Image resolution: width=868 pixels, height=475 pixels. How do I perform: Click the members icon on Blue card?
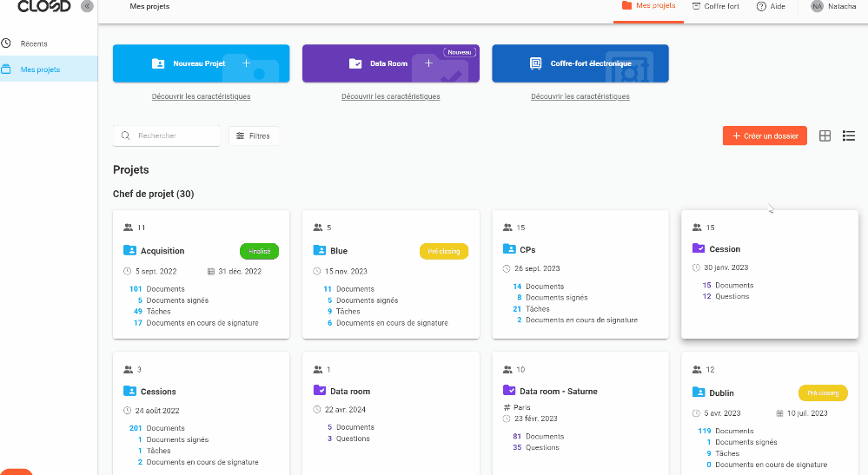coord(317,228)
